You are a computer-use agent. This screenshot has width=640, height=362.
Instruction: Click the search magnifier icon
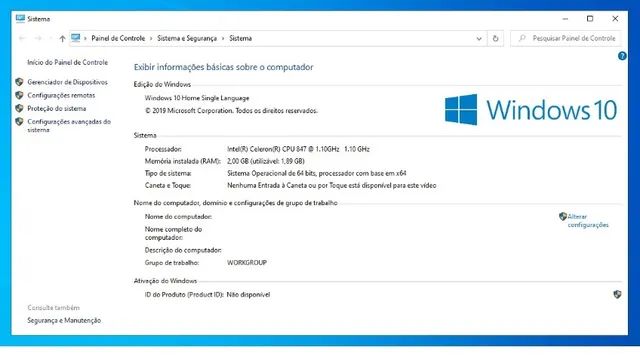click(x=522, y=38)
